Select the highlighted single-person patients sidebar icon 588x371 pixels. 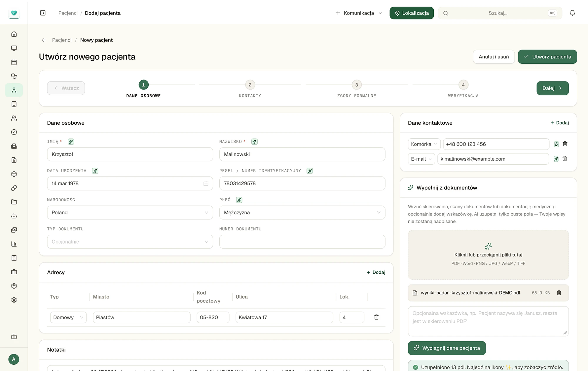(x=14, y=90)
